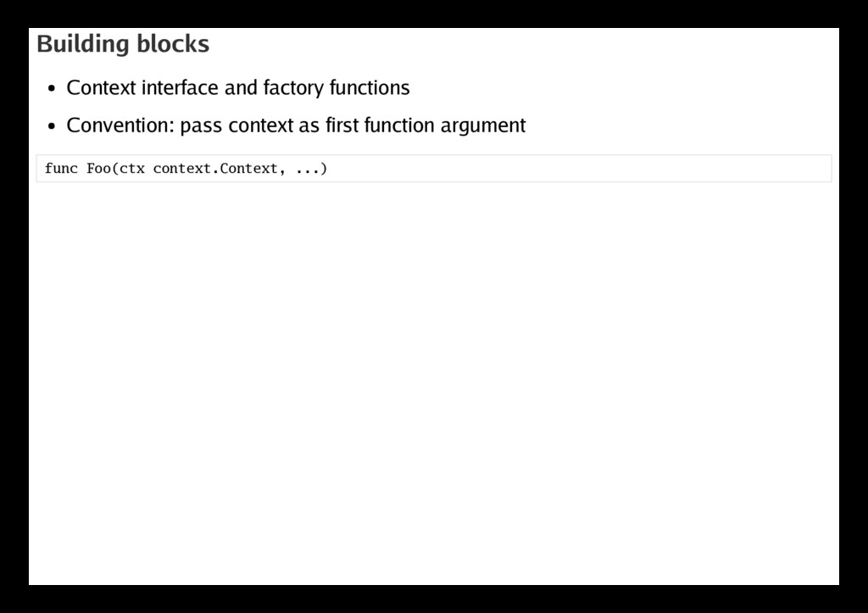Click the empty white slide area below code
Screen dimensions: 868x613
point(434,382)
